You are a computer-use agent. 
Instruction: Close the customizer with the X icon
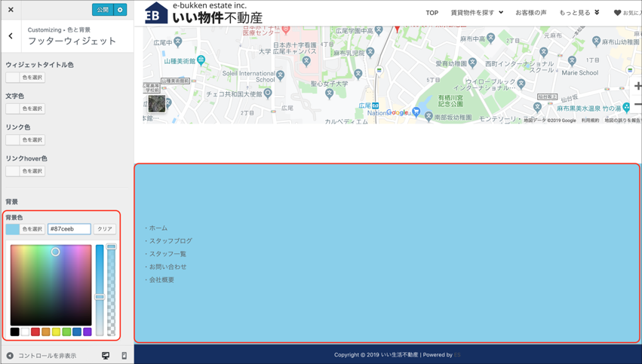click(x=11, y=10)
